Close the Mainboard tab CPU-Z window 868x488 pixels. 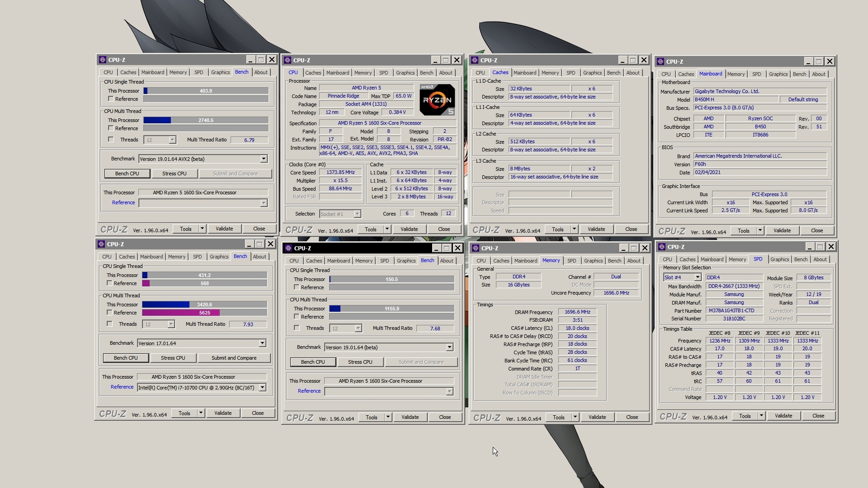[x=830, y=61]
